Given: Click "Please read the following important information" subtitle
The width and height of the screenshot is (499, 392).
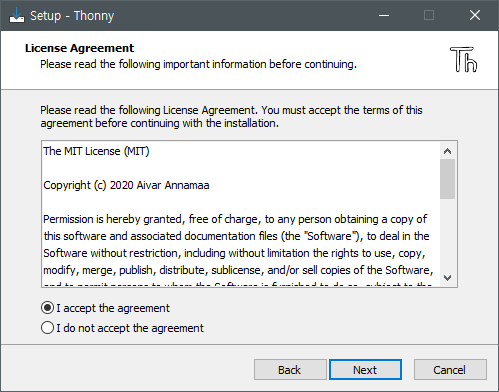Looking at the screenshot, I should coord(198,64).
